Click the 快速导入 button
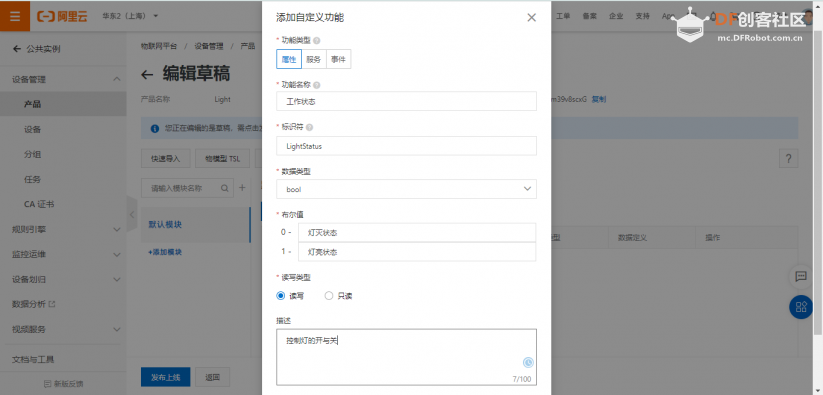Image resolution: width=823 pixels, height=395 pixels. pos(166,158)
